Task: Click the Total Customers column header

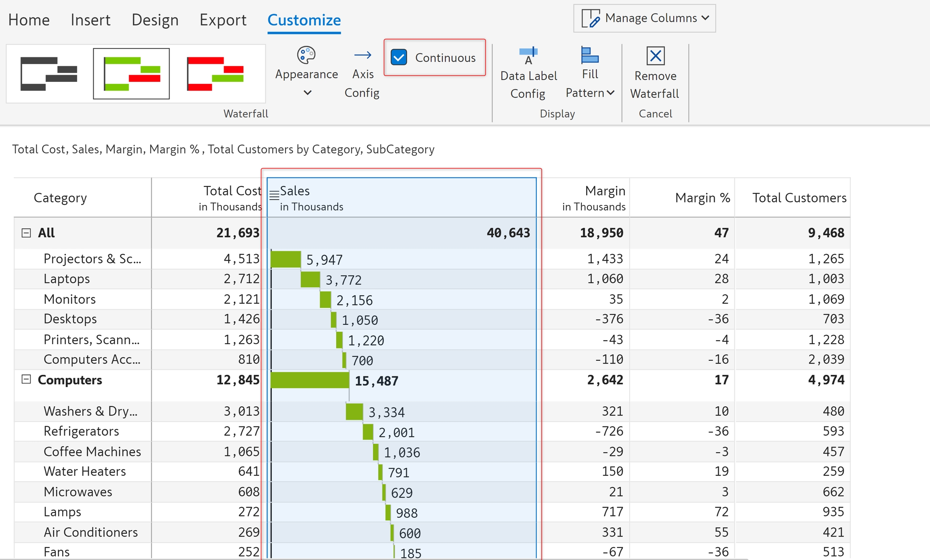Action: pos(799,198)
